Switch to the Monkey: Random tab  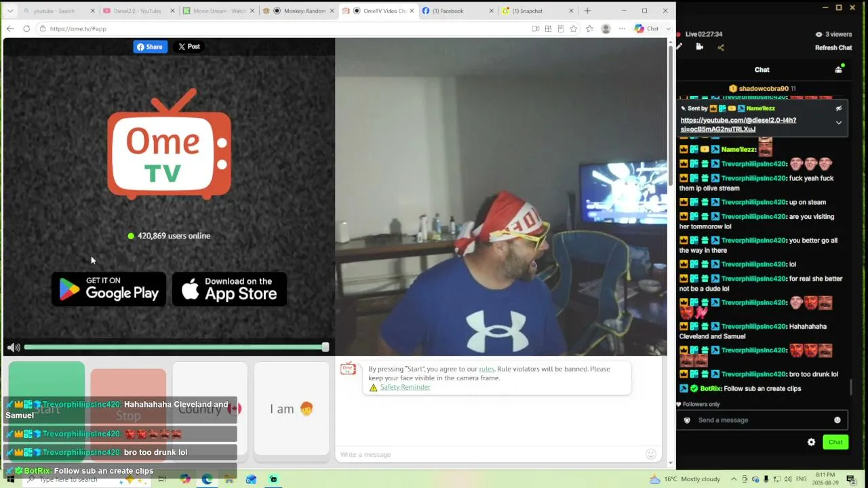click(x=298, y=11)
